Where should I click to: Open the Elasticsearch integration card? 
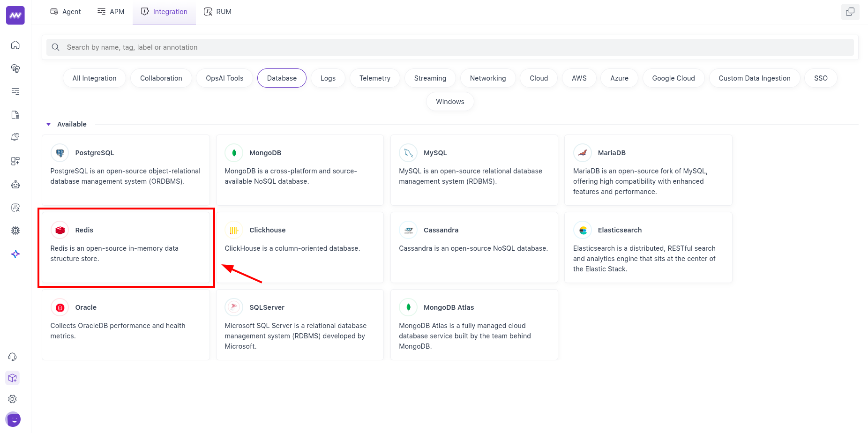(x=648, y=247)
